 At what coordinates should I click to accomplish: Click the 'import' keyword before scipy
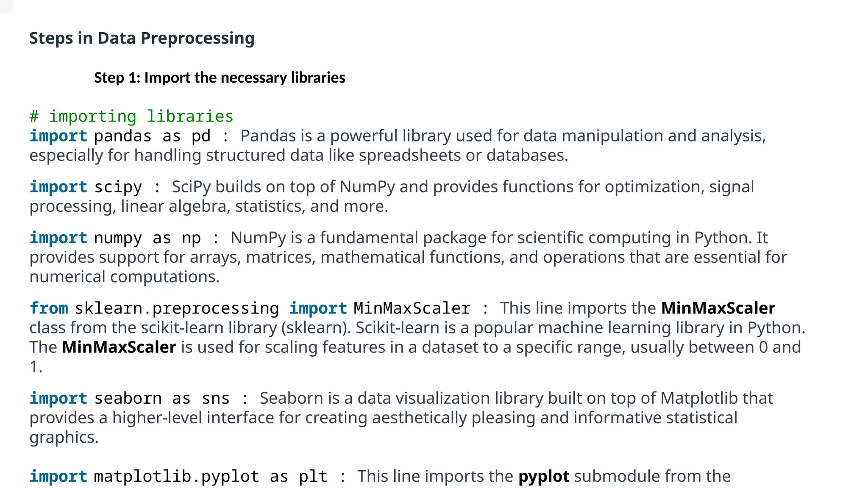tap(58, 187)
